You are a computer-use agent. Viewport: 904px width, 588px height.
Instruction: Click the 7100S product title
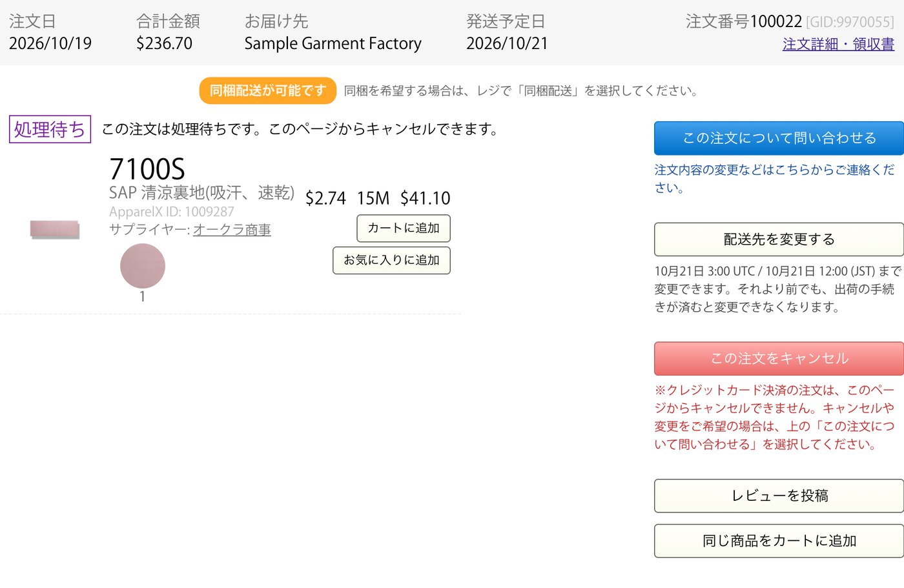point(147,169)
